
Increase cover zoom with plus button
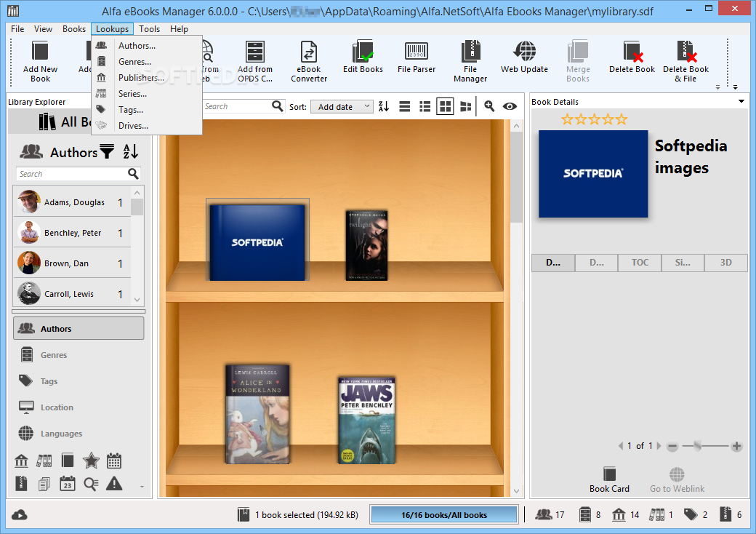click(x=736, y=446)
